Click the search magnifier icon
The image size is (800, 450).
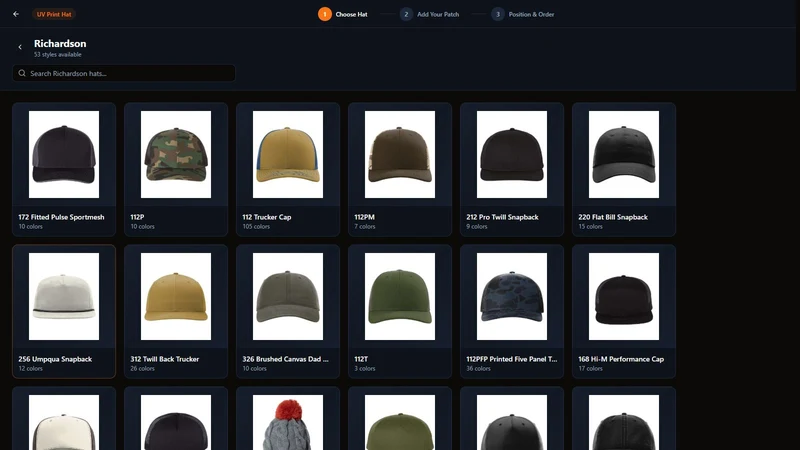click(22, 73)
